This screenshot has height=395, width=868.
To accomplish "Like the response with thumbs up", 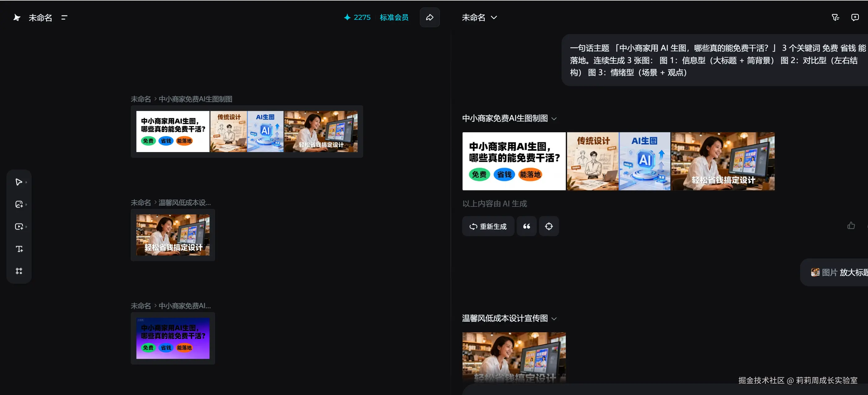I will (851, 226).
